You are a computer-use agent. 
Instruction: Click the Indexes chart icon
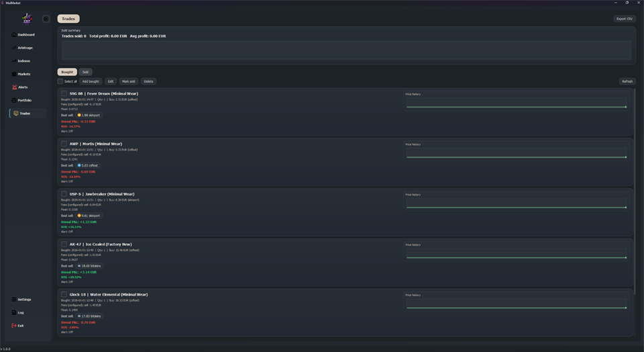click(x=14, y=61)
